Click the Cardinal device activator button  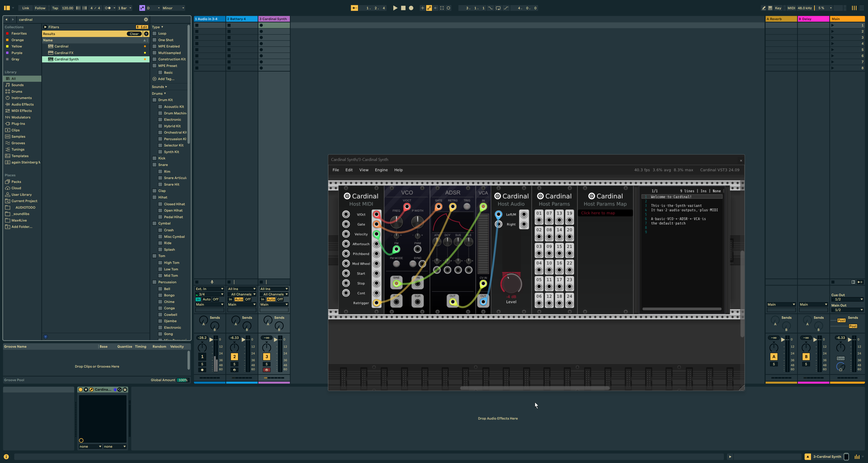(x=80, y=390)
